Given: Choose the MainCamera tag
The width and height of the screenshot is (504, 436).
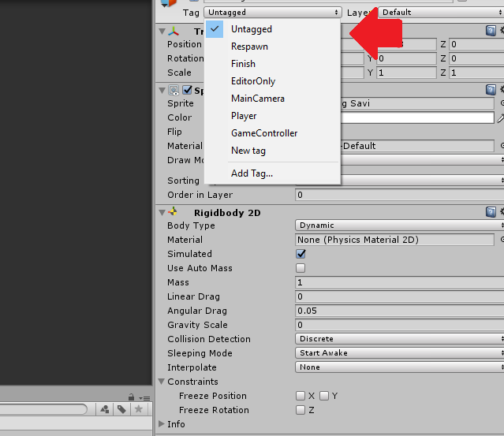Looking at the screenshot, I should (273, 99).
